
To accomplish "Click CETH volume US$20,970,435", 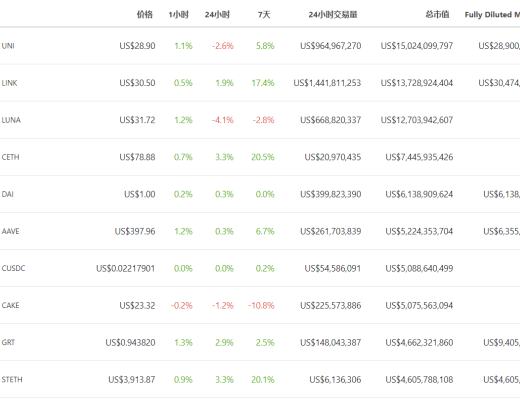I will [333, 157].
